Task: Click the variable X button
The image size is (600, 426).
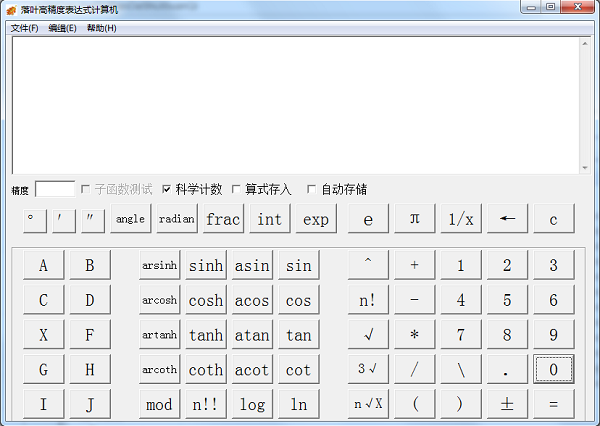Action: point(44,335)
